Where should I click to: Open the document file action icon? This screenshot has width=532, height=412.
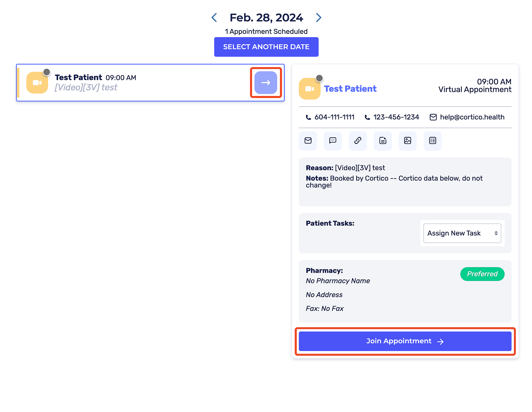(x=383, y=141)
